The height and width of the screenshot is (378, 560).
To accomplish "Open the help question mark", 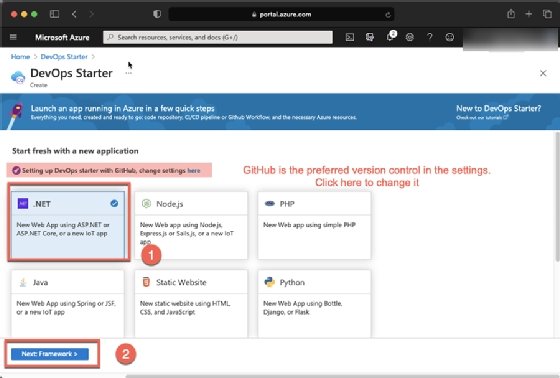I will (430, 37).
